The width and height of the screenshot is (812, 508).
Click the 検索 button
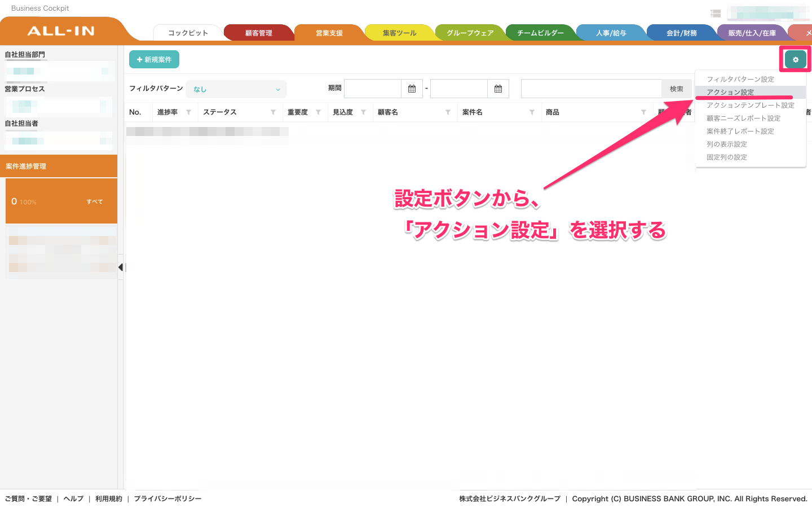[x=677, y=89]
